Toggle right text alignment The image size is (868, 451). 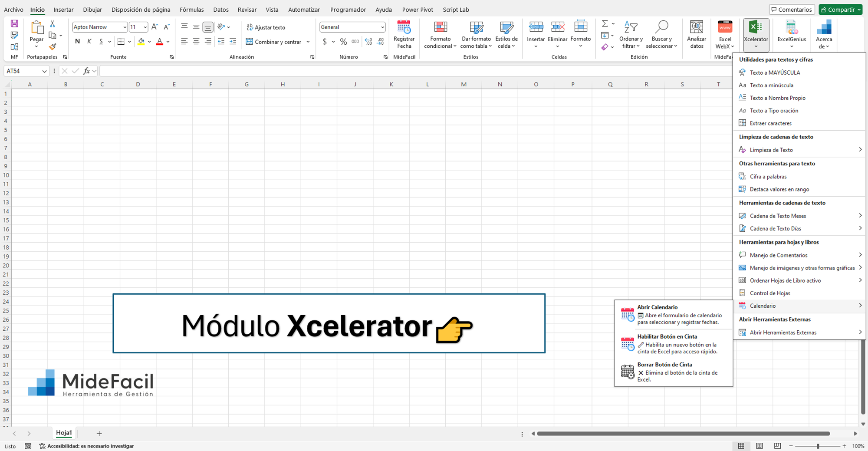pos(208,42)
